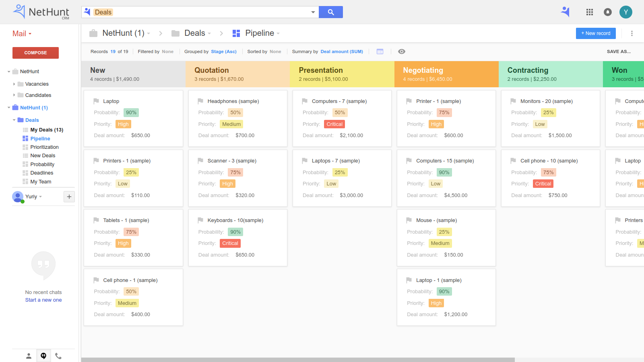Open the NetHunt bird icon in top bar

coord(566,12)
